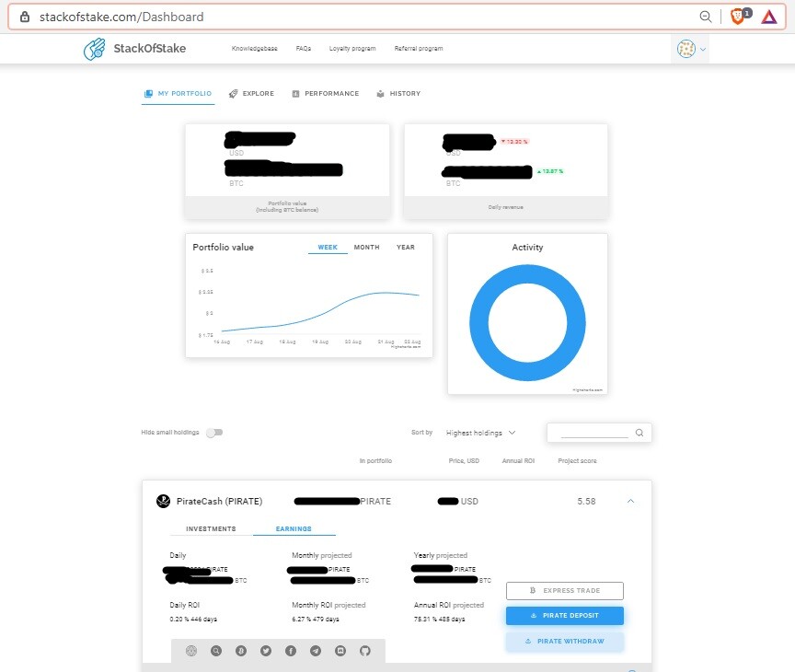Image resolution: width=795 pixels, height=672 pixels.
Task: Open the PirateCash Twitter icon
Action: pos(266,651)
